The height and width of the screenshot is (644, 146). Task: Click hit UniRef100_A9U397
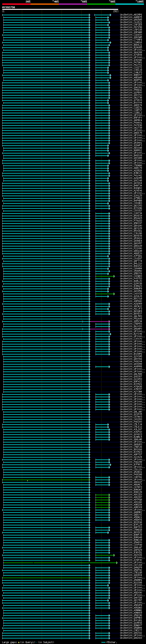(x=131, y=497)
